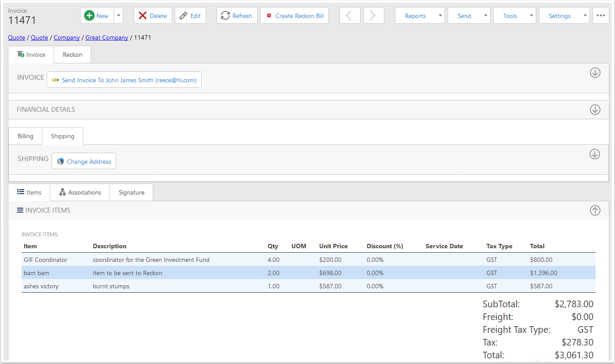This screenshot has height=364, width=615.
Task: Open the Settings dropdown
Action: (x=564, y=16)
